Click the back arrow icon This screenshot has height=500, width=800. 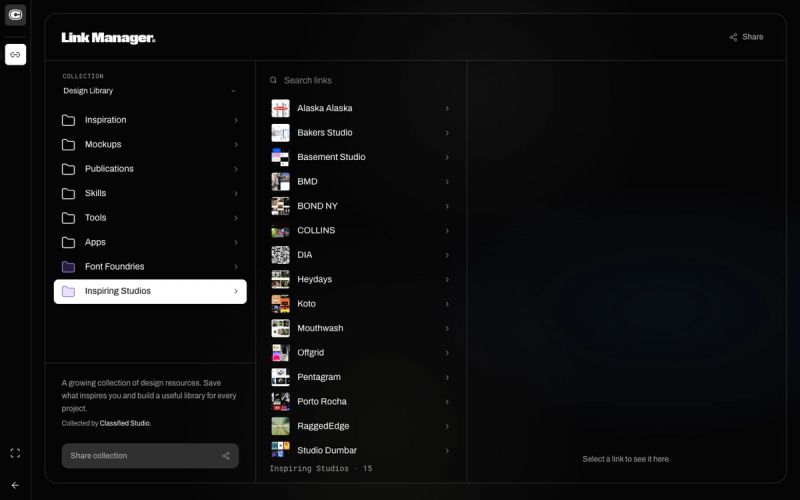(x=15, y=485)
